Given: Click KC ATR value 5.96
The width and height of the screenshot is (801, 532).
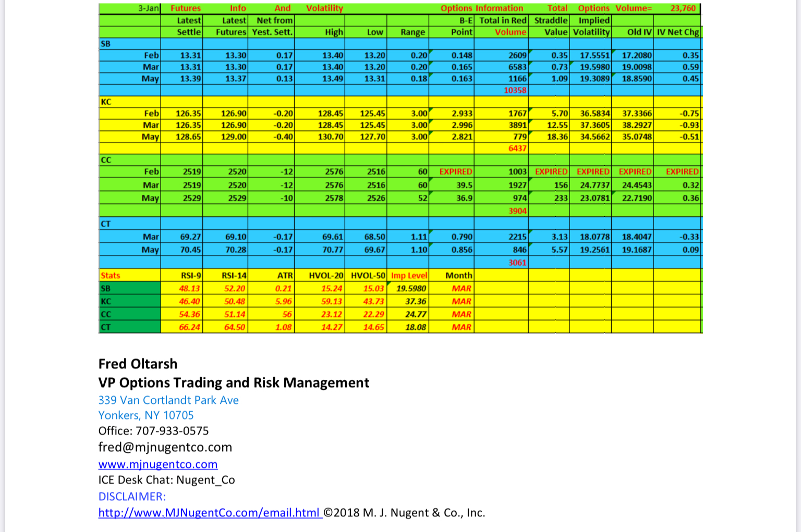Looking at the screenshot, I should coord(284,301).
